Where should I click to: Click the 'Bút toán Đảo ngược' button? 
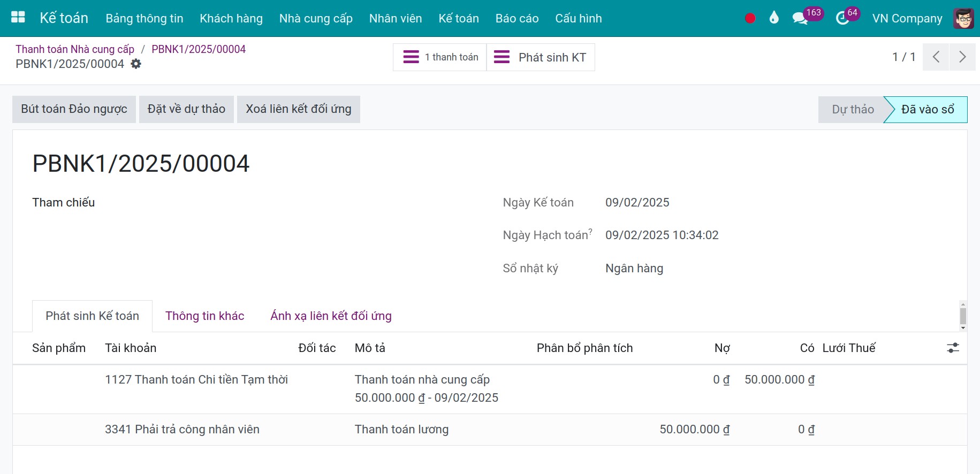pos(74,109)
